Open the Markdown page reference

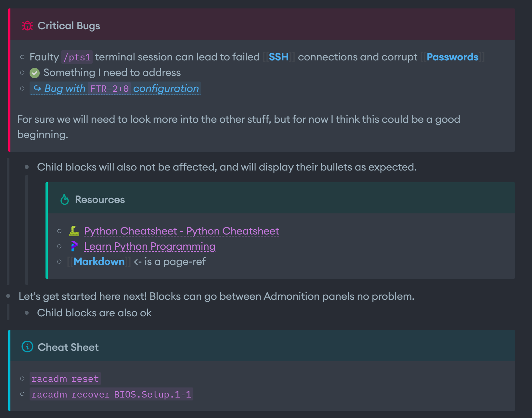[99, 262]
